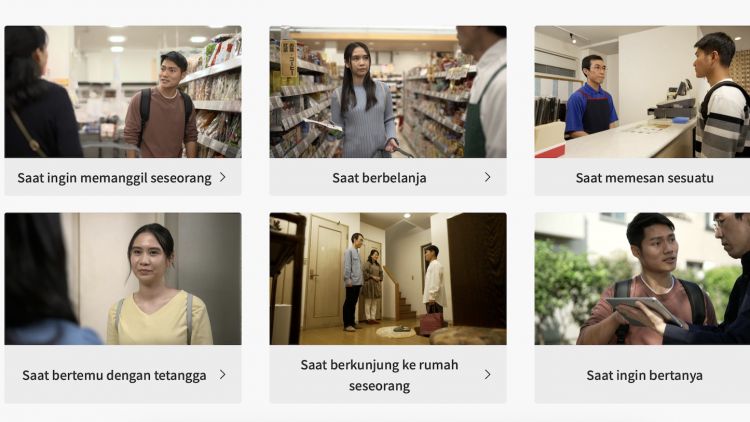The image size is (750, 422).
Task: Expand the 'Saat berkunjung ke rumah seseorang' chevron
Action: pyautogui.click(x=487, y=375)
